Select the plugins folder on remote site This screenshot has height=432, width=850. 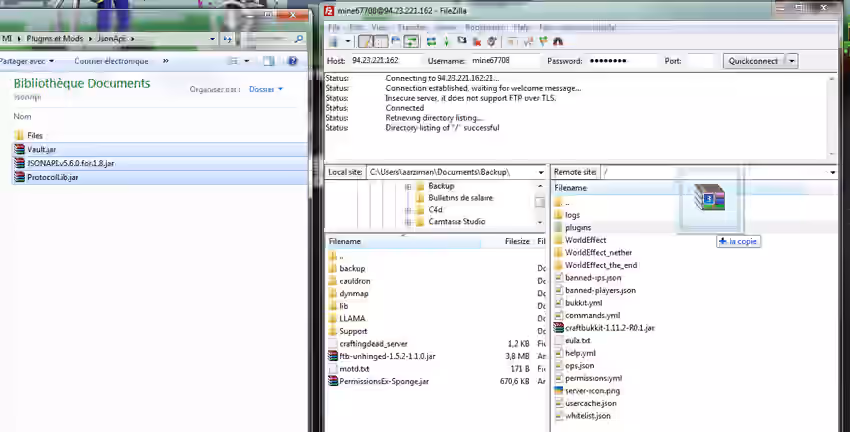(x=578, y=228)
